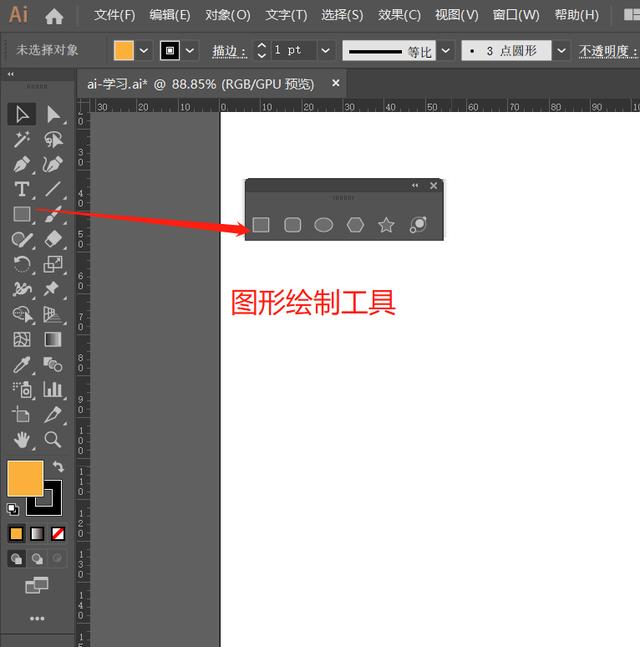Choose Ellipse in the floating shape panel
The height and width of the screenshot is (647, 640).
[324, 225]
